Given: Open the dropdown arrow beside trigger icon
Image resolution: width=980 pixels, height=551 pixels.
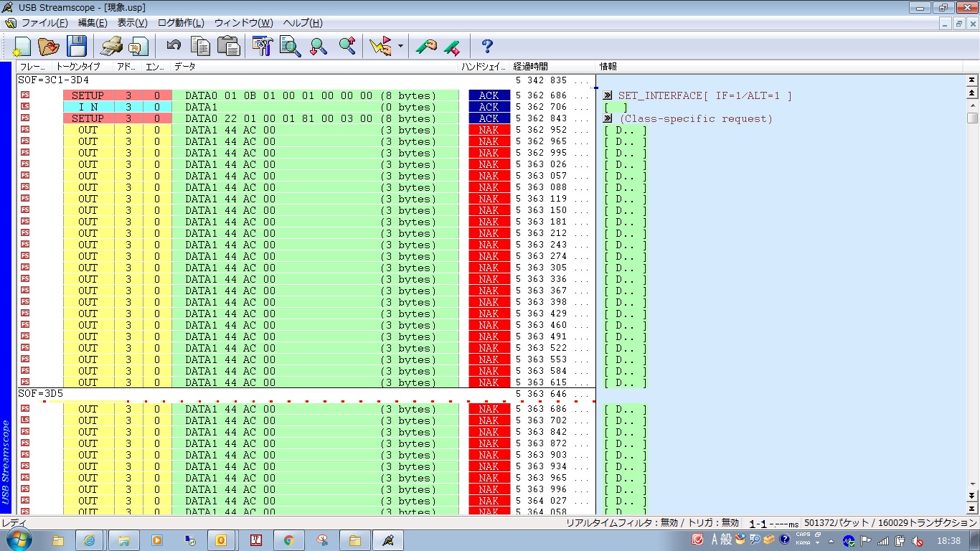Looking at the screenshot, I should point(400,47).
